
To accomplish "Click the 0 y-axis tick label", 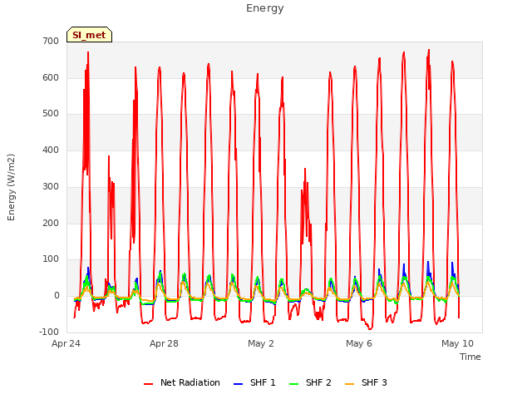I will [x=57, y=296].
